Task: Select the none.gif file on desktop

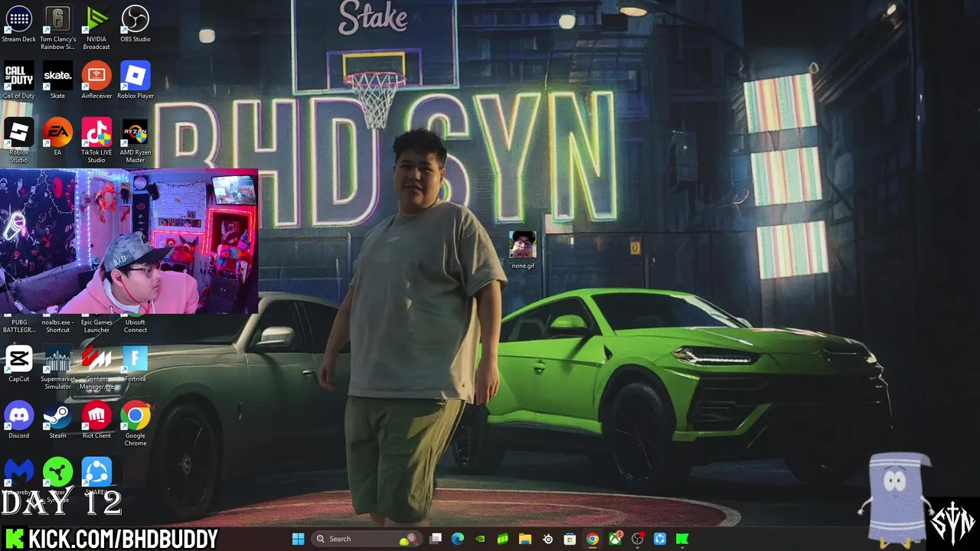Action: click(x=524, y=251)
